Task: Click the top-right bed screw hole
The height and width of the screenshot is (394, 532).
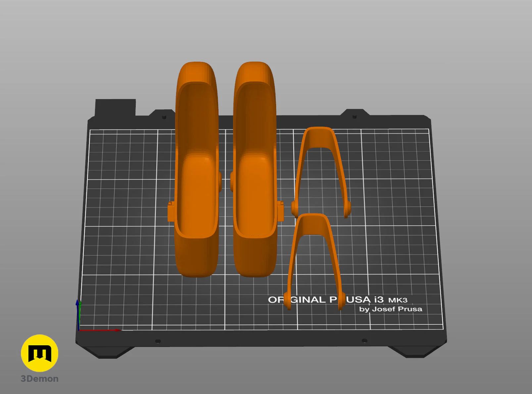Action: pyautogui.click(x=354, y=117)
